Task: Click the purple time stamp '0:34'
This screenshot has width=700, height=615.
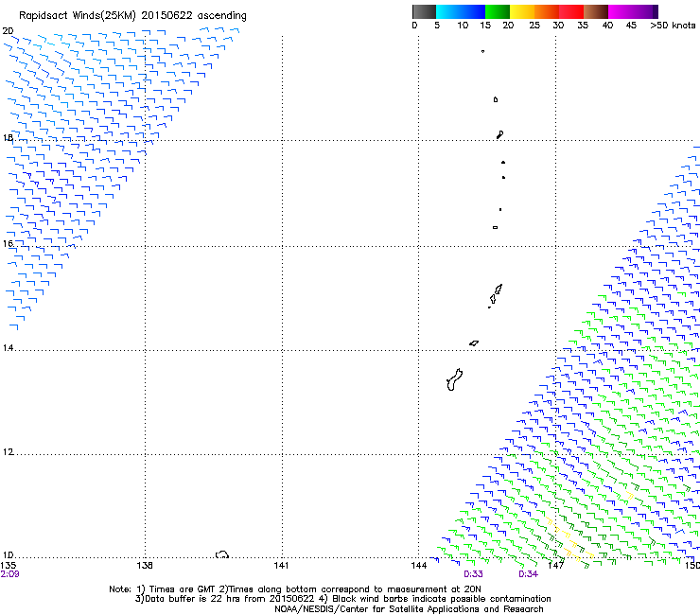Action: point(528,574)
